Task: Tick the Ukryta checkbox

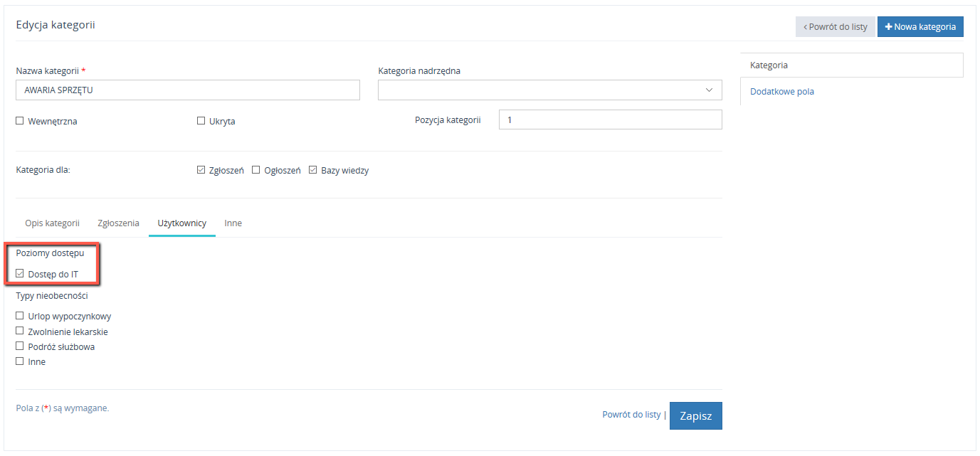Action: [x=201, y=121]
